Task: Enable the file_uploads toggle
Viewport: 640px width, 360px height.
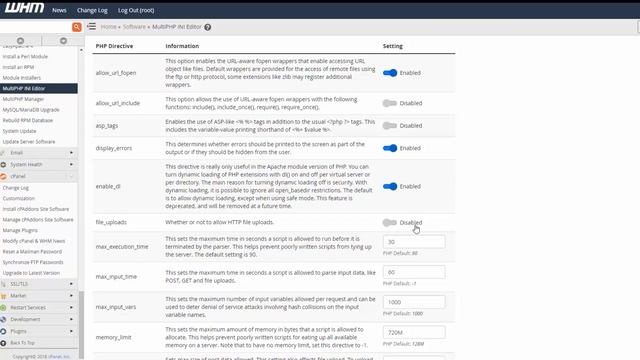Action: click(x=390, y=222)
